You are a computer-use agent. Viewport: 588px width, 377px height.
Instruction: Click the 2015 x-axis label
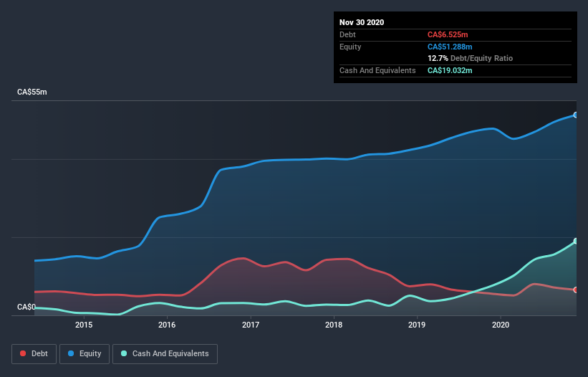click(84, 325)
